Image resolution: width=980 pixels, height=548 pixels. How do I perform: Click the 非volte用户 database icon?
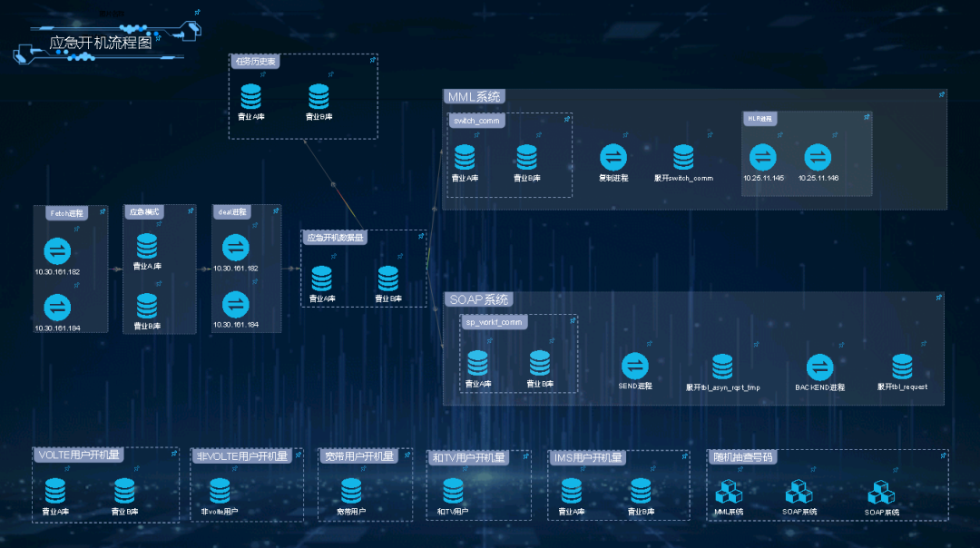point(220,491)
